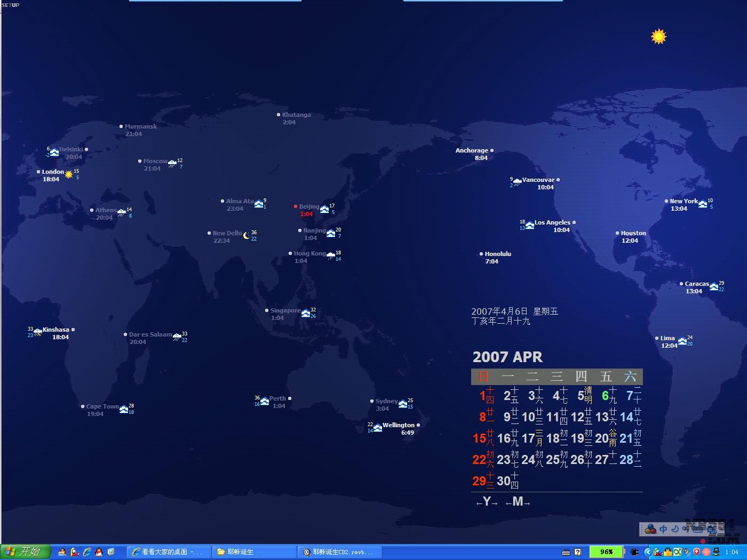Switch to 耶稣诞生CD2.rmvb player window
Screen dimensions: 747x560
tap(339, 552)
